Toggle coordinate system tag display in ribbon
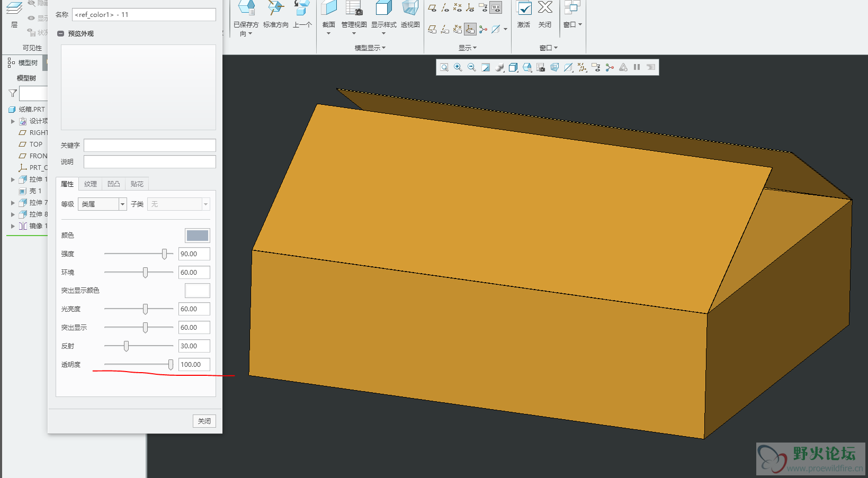This screenshot has height=478, width=868. tap(470, 29)
